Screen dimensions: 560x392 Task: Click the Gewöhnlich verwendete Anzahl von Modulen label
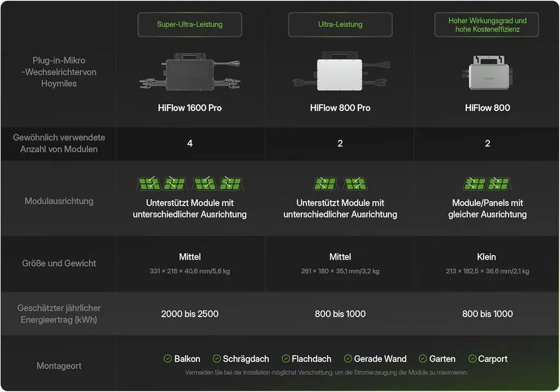point(59,143)
